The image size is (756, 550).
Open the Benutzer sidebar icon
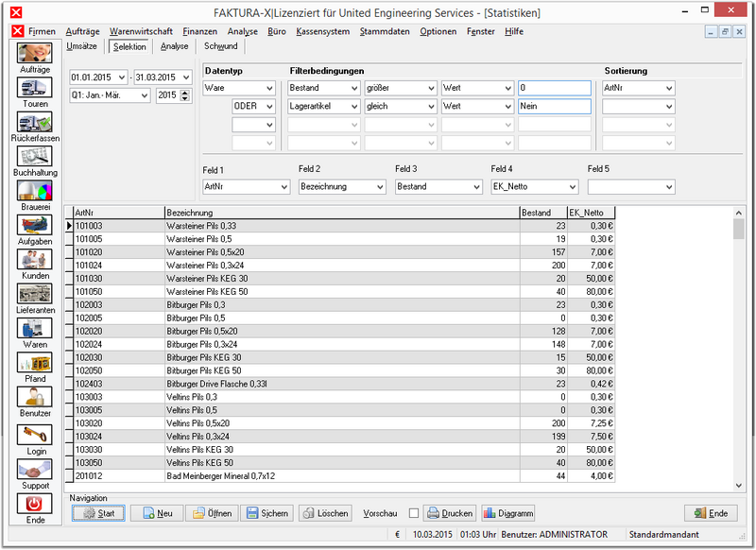coord(35,397)
